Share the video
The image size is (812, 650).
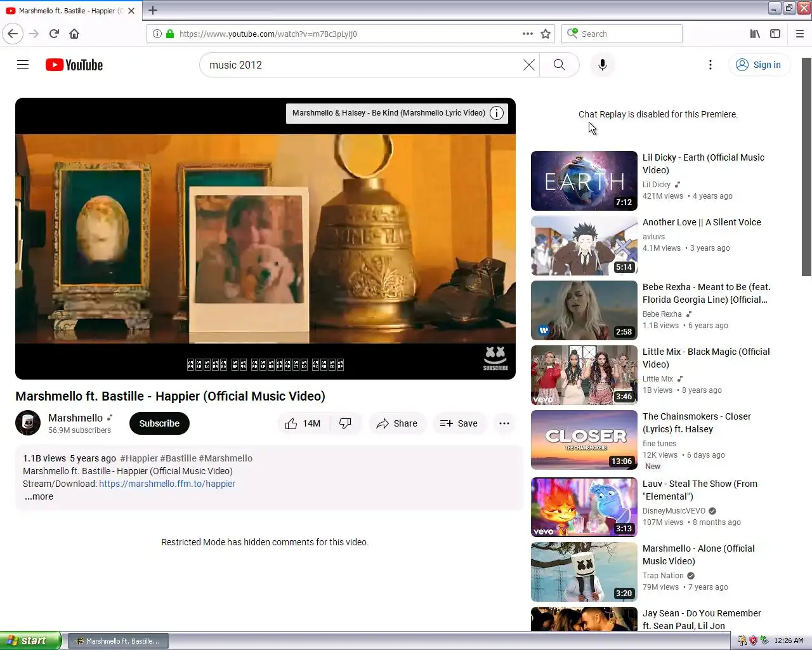pos(396,423)
